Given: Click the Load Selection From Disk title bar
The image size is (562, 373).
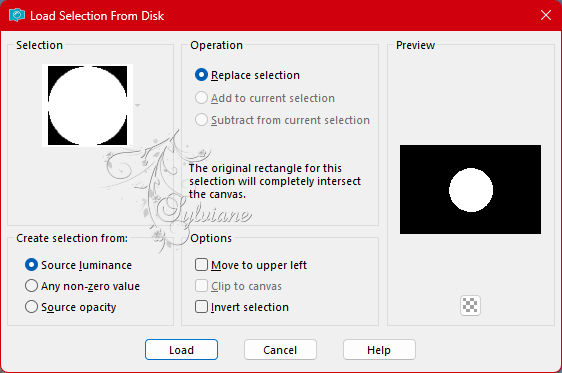Looking at the screenshot, I should coord(281,15).
